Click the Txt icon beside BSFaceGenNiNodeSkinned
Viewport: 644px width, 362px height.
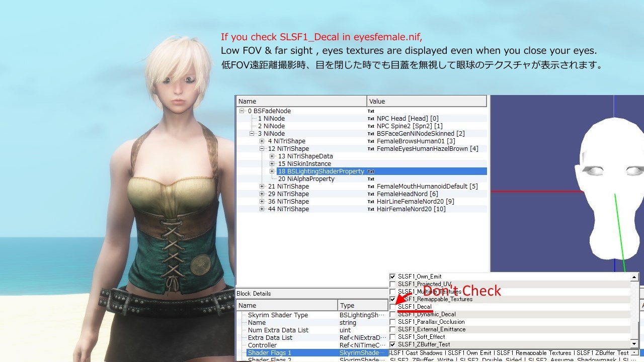(371, 134)
